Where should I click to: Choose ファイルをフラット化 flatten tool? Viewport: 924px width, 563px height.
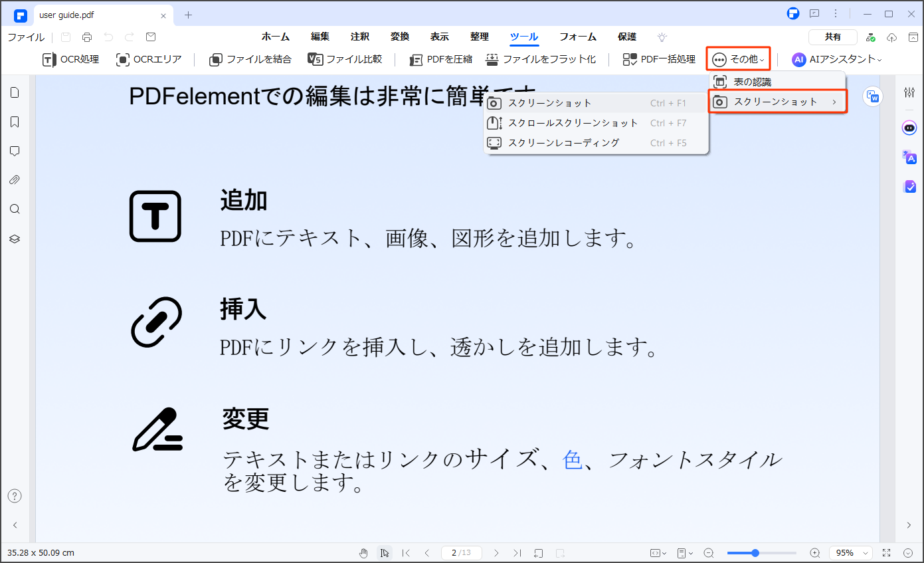click(x=540, y=59)
